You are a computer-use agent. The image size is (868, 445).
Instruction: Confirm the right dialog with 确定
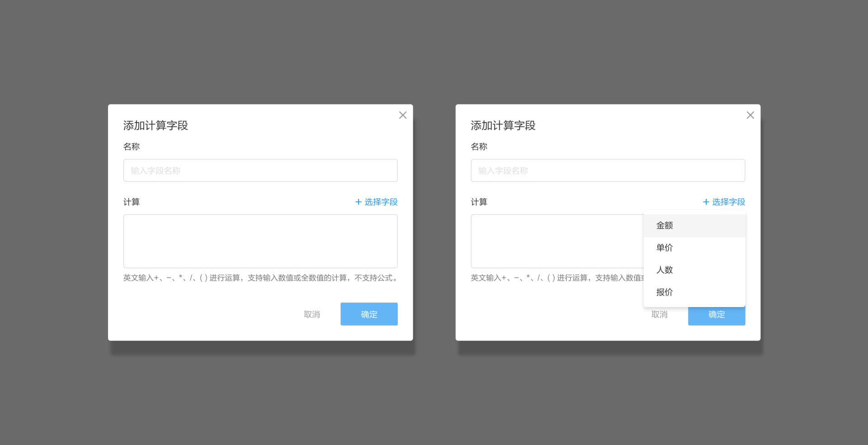click(717, 317)
